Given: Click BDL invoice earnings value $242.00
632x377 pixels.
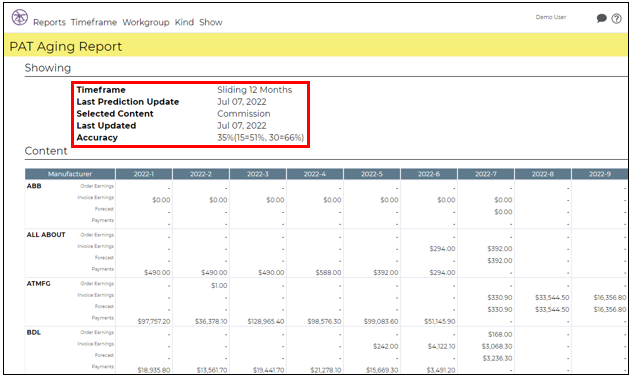Looking at the screenshot, I should pyautogui.click(x=386, y=346).
